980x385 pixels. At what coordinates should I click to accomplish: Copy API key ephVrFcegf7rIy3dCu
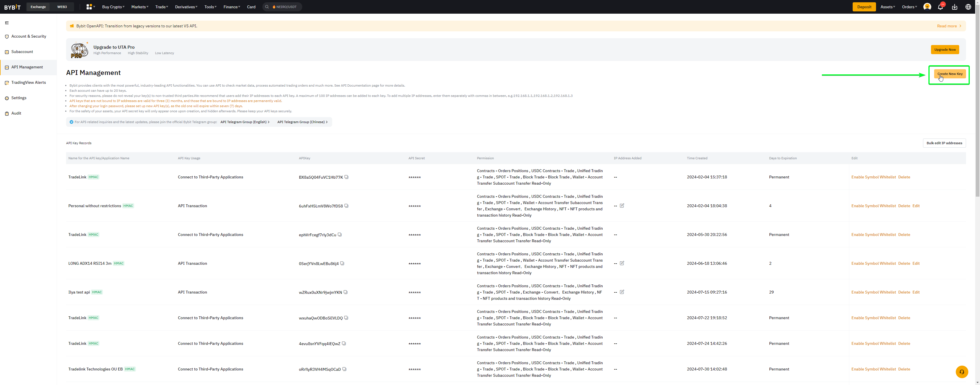point(340,235)
